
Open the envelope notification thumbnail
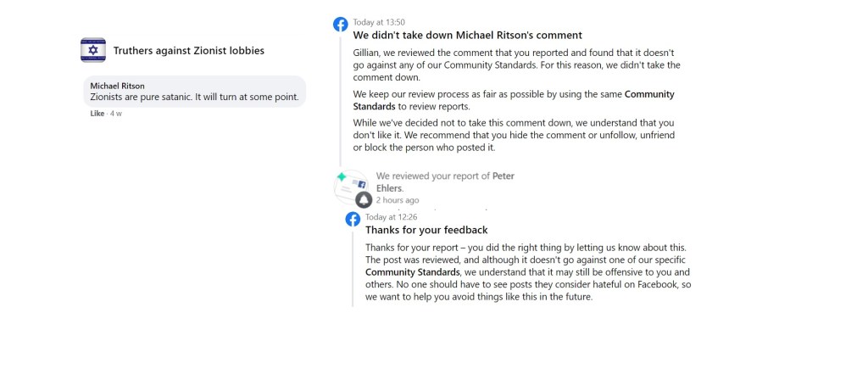[x=353, y=187]
